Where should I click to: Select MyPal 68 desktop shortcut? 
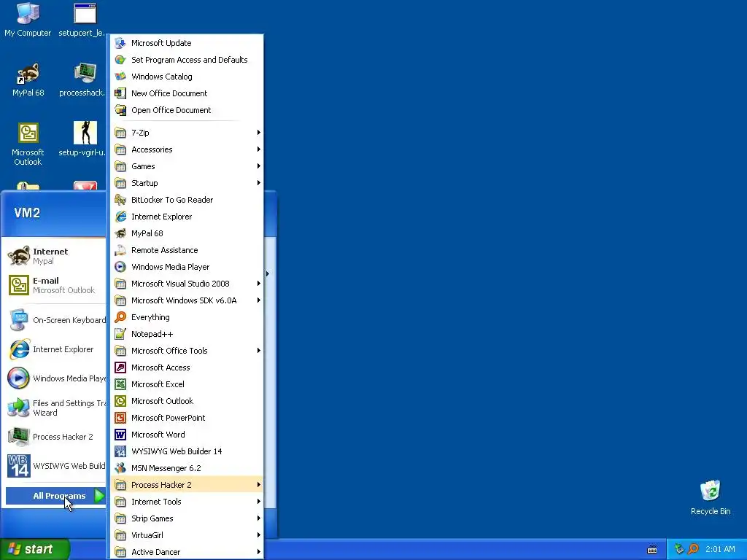click(28, 80)
